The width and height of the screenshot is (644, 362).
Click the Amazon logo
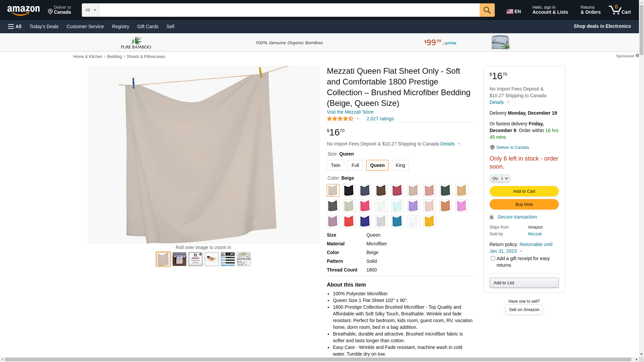tap(23, 10)
